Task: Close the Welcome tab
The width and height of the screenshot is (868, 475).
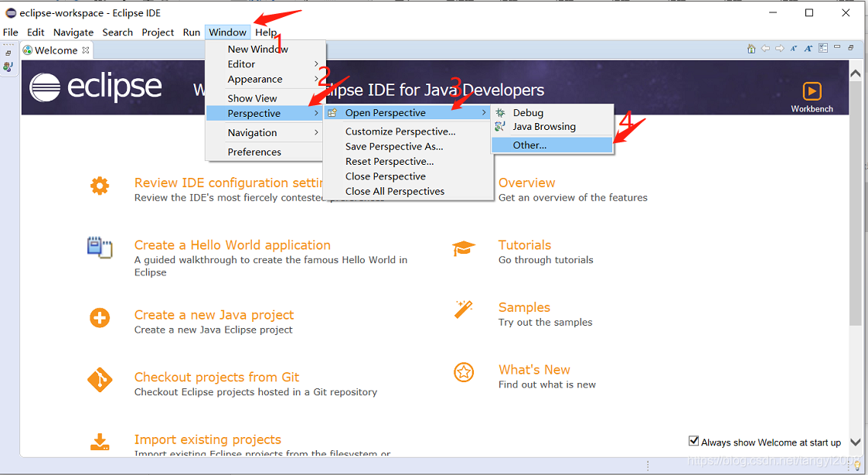Action: click(85, 50)
